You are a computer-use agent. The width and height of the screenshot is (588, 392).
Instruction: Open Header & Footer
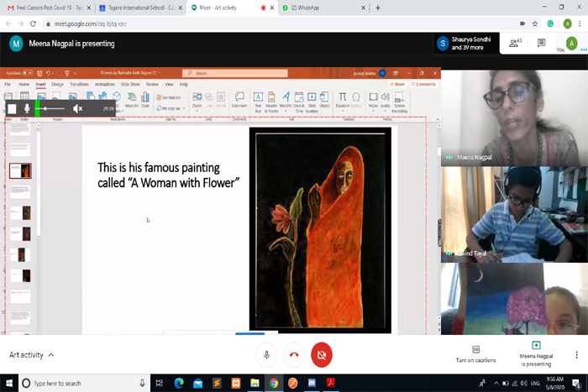click(x=271, y=102)
